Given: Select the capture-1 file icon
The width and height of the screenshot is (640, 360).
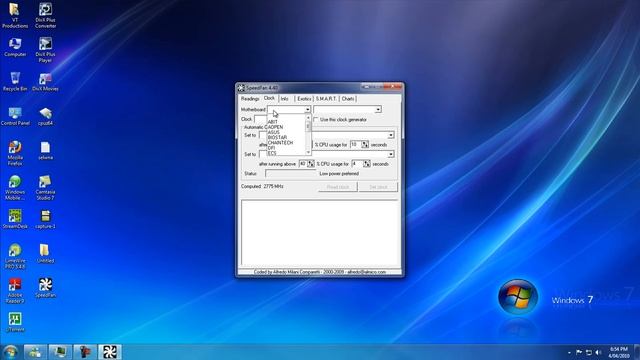Looking at the screenshot, I should (45, 219).
